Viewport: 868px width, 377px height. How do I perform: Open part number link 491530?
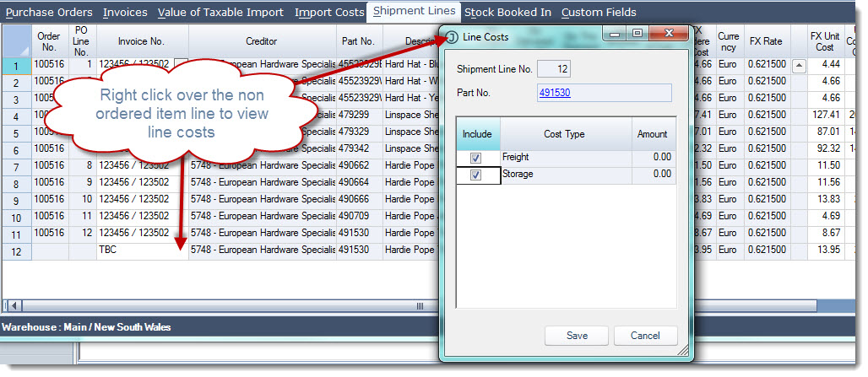554,93
